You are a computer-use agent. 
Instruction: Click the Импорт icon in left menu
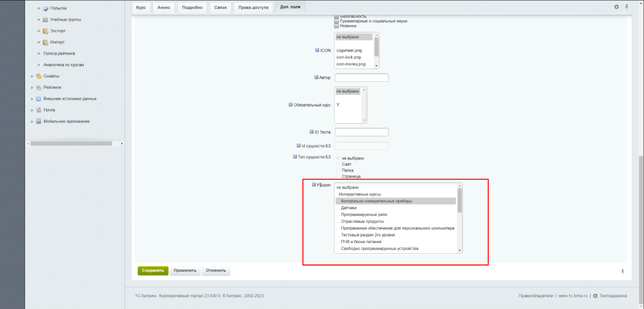coord(45,42)
